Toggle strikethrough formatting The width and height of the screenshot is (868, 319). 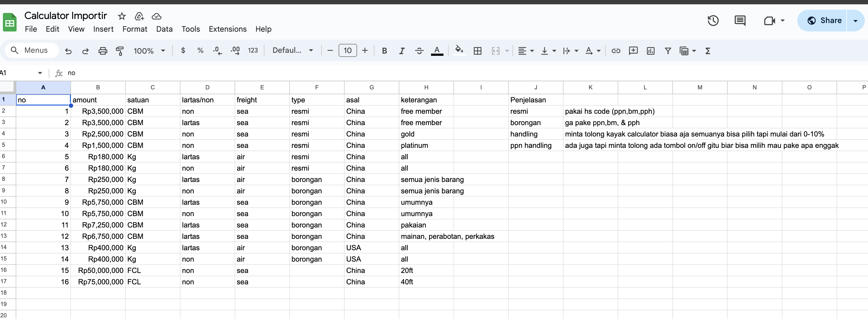pyautogui.click(x=419, y=51)
